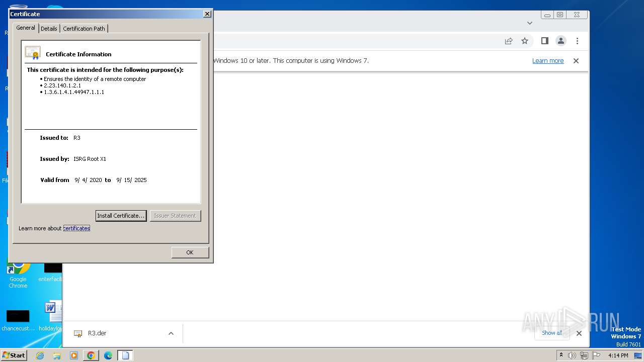
Task: Launch Internet Explorer from taskbar
Action: (x=40, y=355)
